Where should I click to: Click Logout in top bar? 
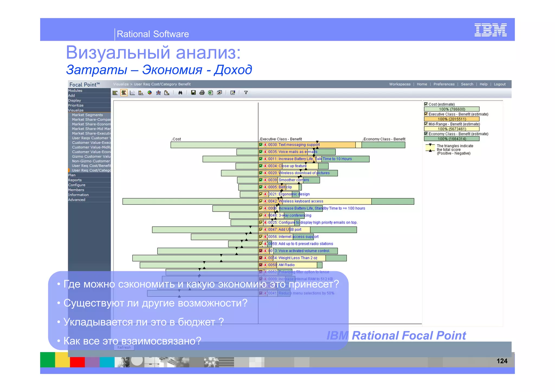(x=500, y=84)
